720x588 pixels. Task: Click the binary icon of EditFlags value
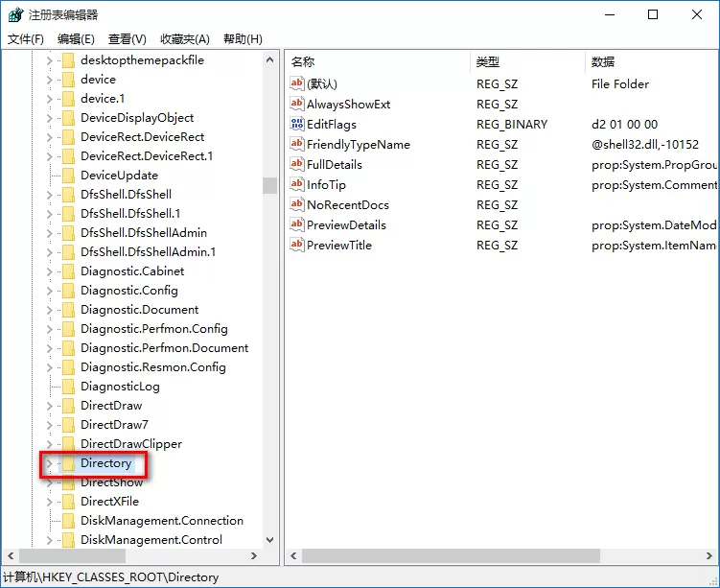click(297, 124)
